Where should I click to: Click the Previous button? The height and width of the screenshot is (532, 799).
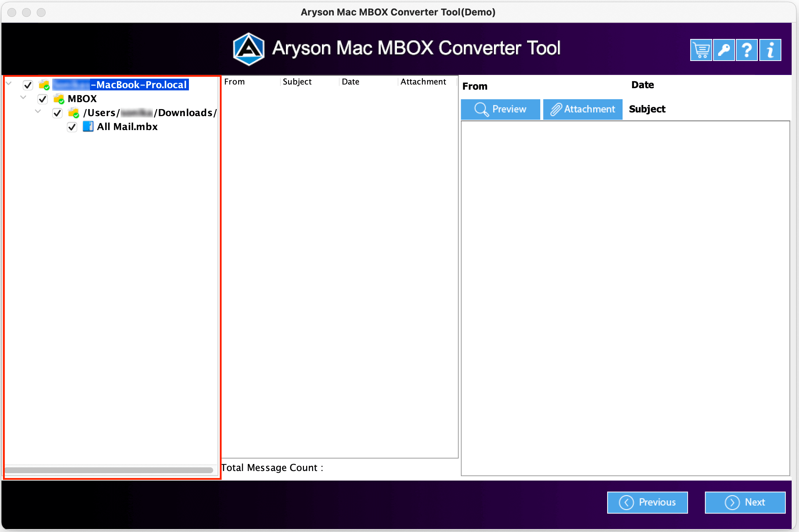648,502
